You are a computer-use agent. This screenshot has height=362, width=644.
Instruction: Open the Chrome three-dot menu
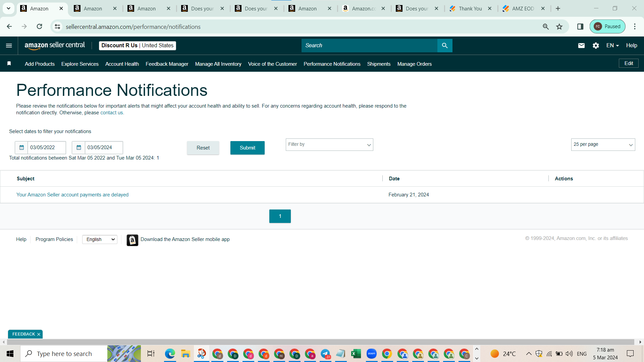click(635, 26)
